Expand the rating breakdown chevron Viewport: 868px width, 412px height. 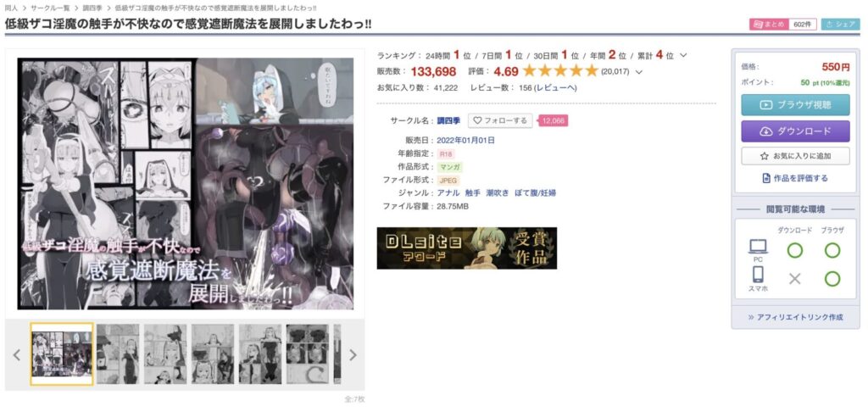639,72
